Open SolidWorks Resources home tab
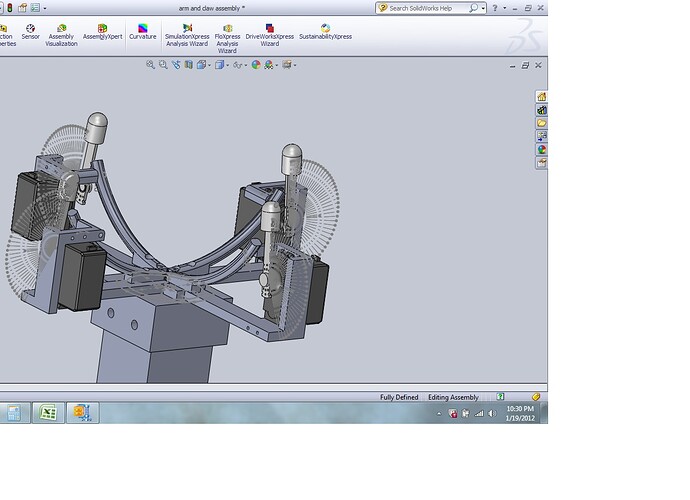Screen dimensions: 690x500 point(542,96)
